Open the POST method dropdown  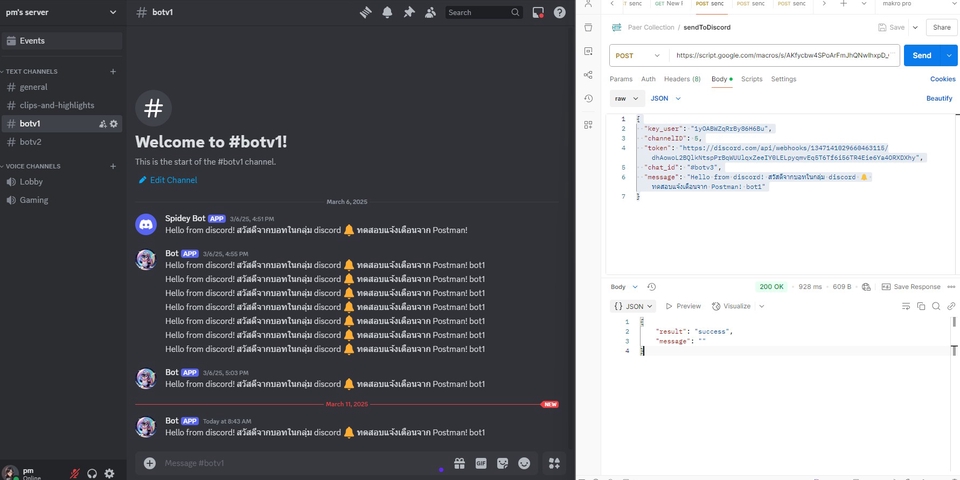[637, 55]
